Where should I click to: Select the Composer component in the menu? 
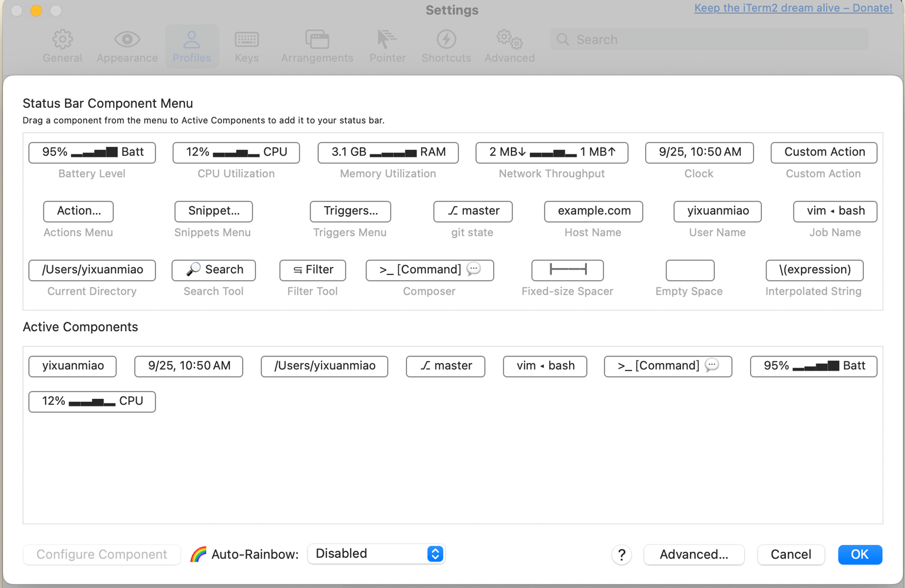coord(430,270)
